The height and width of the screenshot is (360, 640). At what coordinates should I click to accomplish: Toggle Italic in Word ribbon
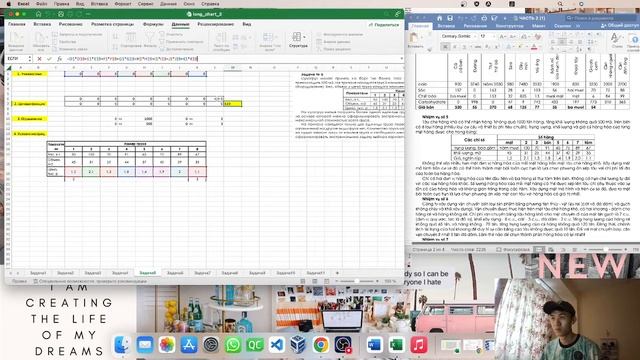[x=455, y=47]
